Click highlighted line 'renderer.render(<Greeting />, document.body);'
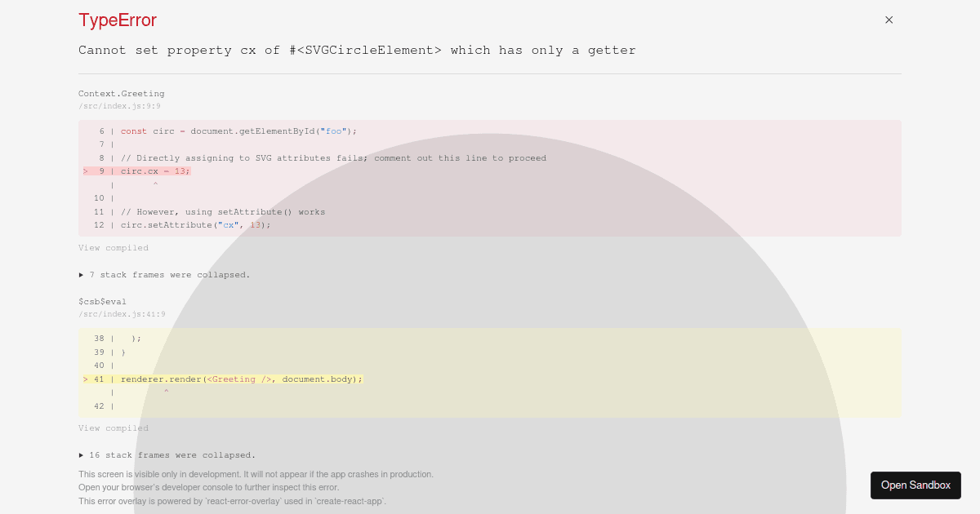Image resolution: width=980 pixels, height=514 pixels. [242, 379]
